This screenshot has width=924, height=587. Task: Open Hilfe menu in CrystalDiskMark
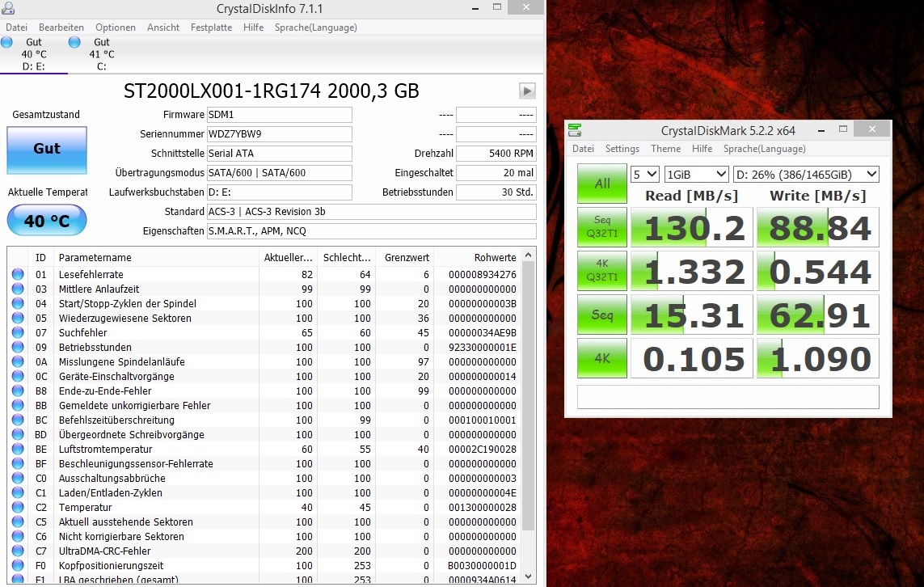coord(702,149)
